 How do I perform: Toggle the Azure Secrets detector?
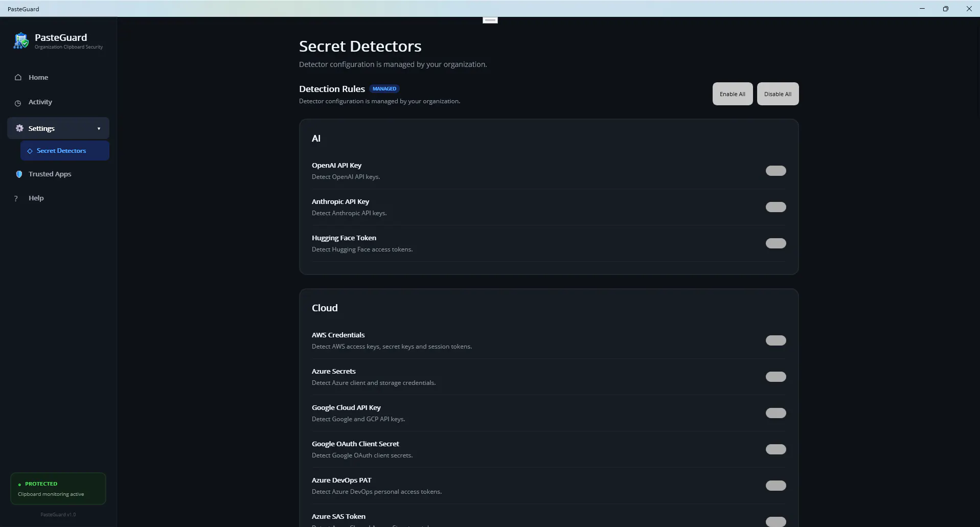776,377
